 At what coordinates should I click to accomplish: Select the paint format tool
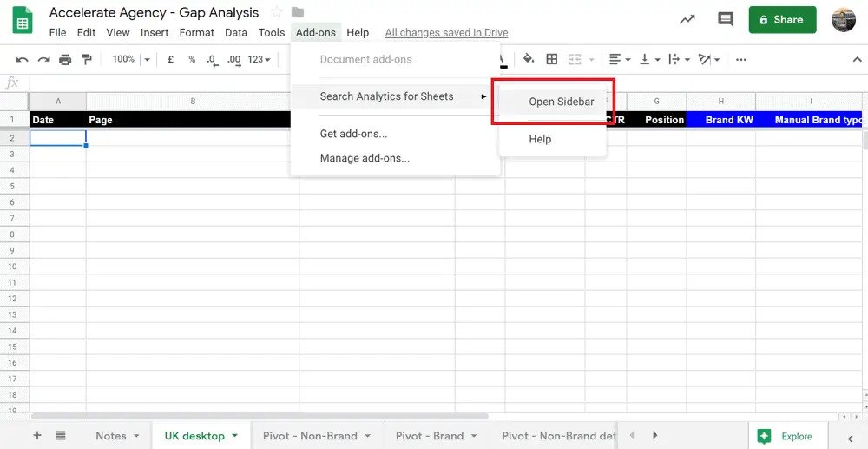(87, 59)
